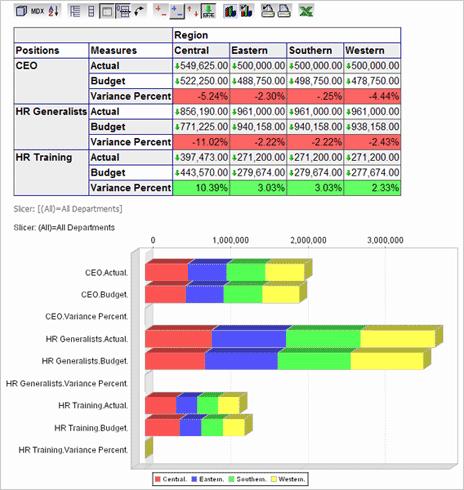Viewport: 464px width, 490px height.
Task: Drill through arrow in HR Generalists Budget Southern
Action: [292, 127]
